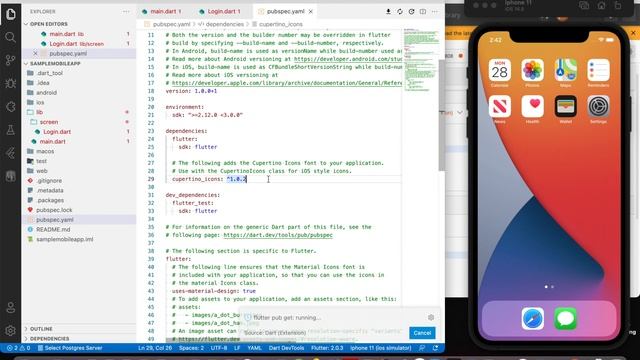Click Spaces: 2 indentation in status bar
Screen dimensions: 640x360
click(191, 348)
